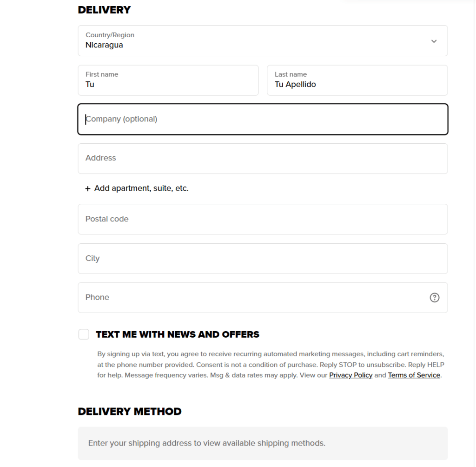Show phone help question mark tooltip
This screenshot has height=467, width=476.
pos(435,298)
